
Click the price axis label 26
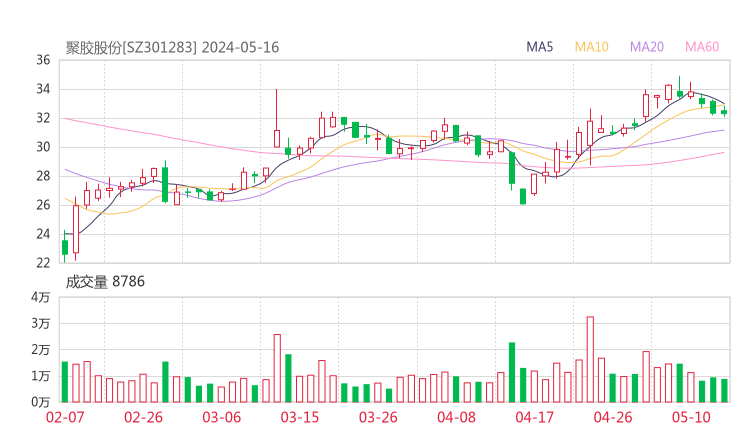click(x=43, y=205)
